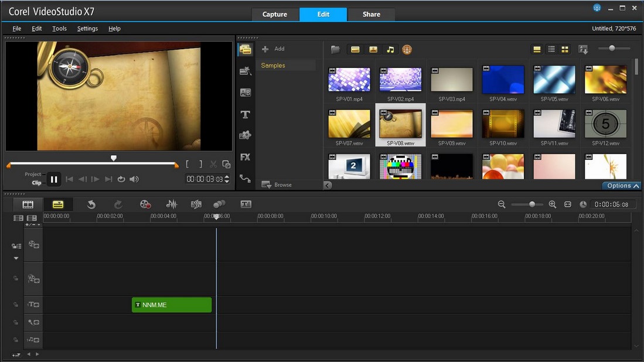Collapse the library navigation panel arrow
This screenshot has width=644, height=362.
coord(328,185)
